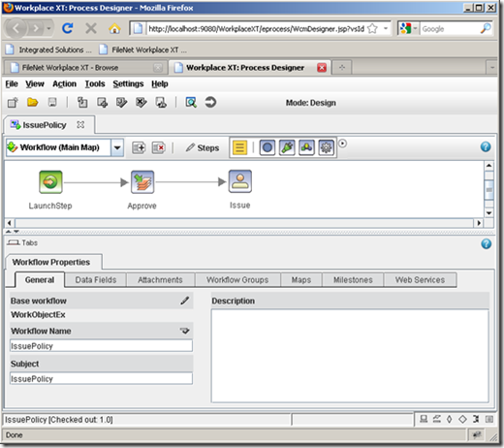Open the Web Services tab
This screenshot has width=504, height=448.
(420, 280)
